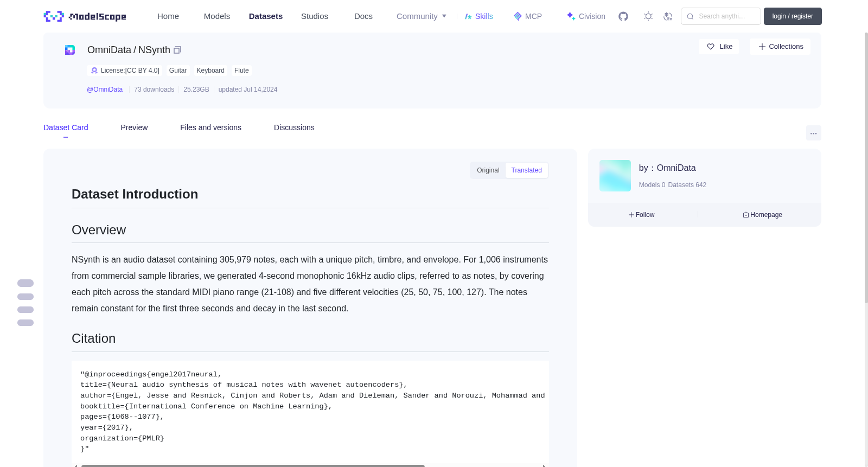The image size is (868, 467).
Task: Click the Guitar tag
Action: coord(178,71)
